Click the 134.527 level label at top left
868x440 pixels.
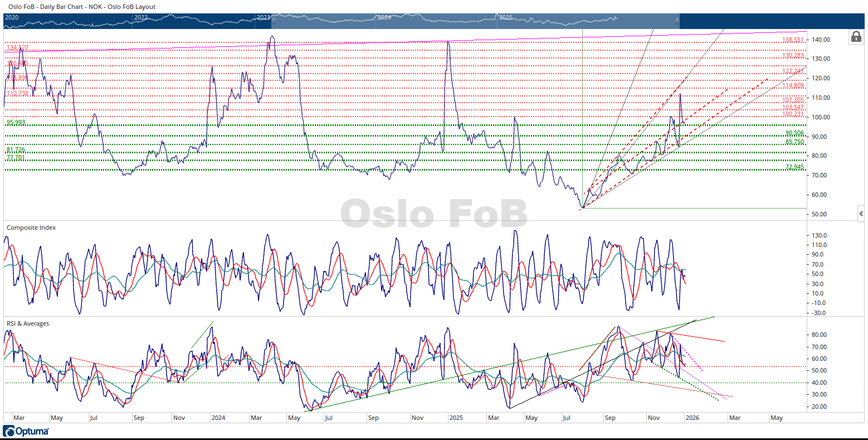(17, 48)
